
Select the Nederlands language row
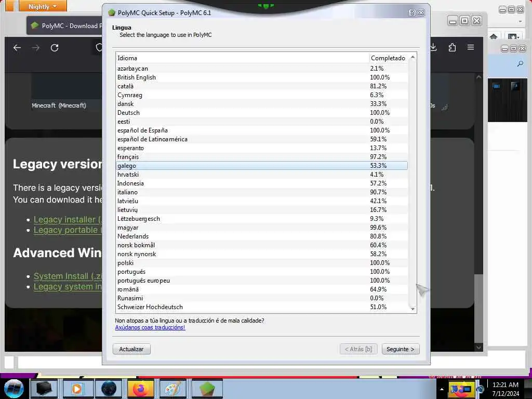pos(262,236)
